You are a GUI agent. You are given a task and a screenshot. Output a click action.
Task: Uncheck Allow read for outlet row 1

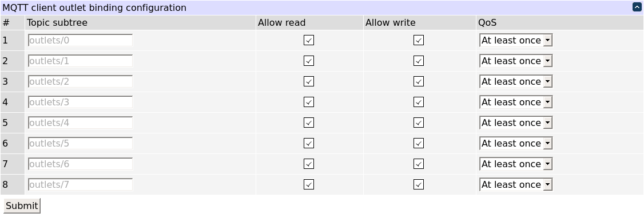(x=309, y=40)
